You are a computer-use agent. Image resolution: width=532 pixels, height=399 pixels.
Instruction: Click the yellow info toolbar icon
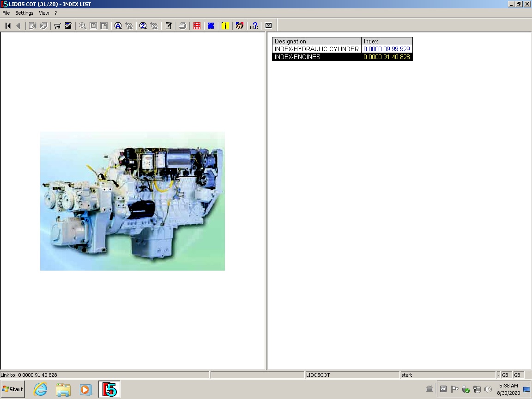225,26
